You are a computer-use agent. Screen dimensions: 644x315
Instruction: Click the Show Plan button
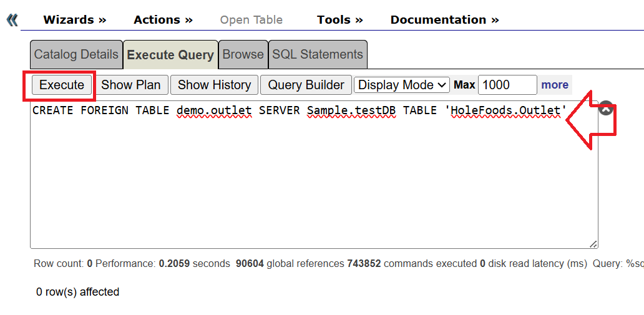point(131,85)
